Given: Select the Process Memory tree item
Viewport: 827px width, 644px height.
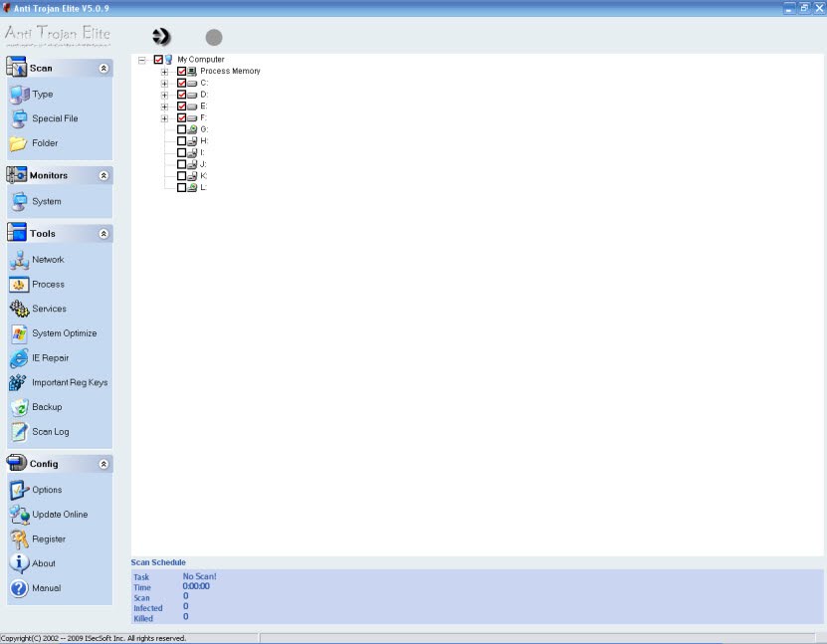Looking at the screenshot, I should point(230,71).
